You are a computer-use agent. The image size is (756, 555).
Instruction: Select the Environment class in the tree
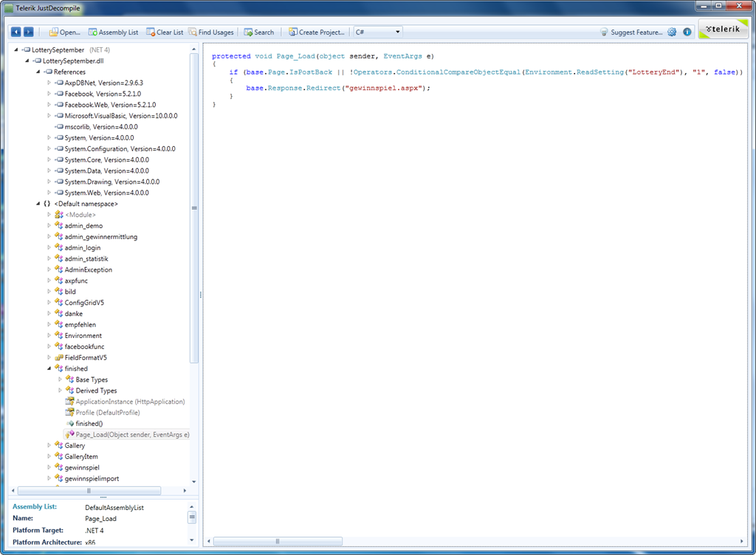[83, 336]
